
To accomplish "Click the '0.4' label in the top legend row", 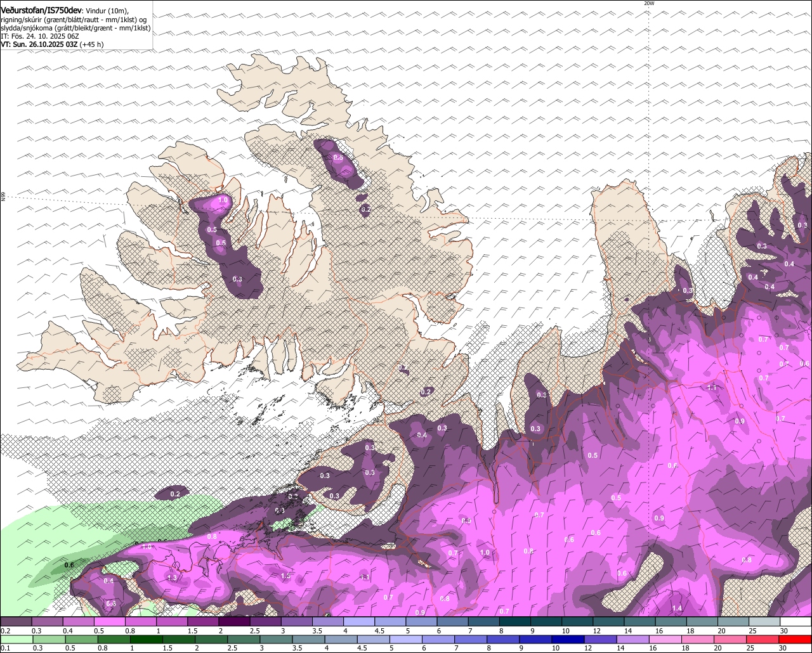I will [67, 631].
